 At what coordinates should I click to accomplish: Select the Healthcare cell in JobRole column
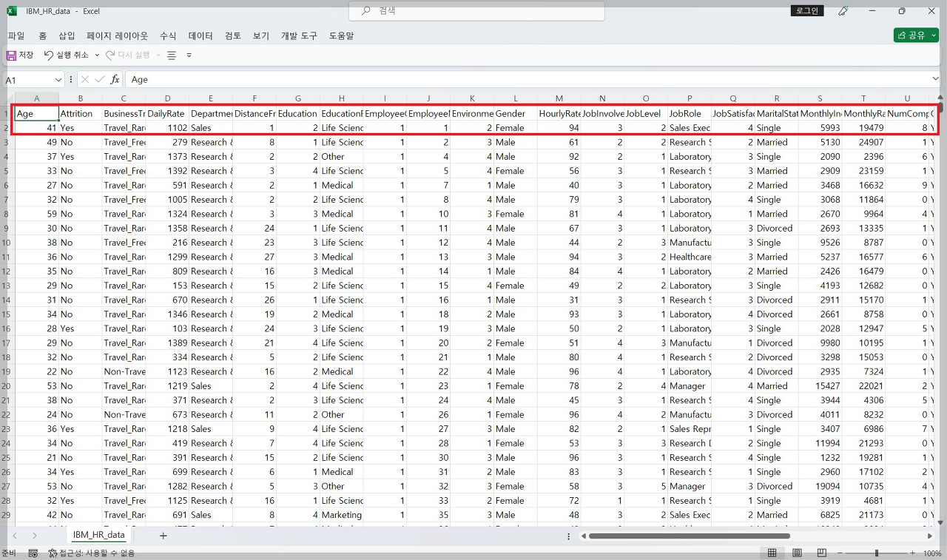tap(689, 257)
